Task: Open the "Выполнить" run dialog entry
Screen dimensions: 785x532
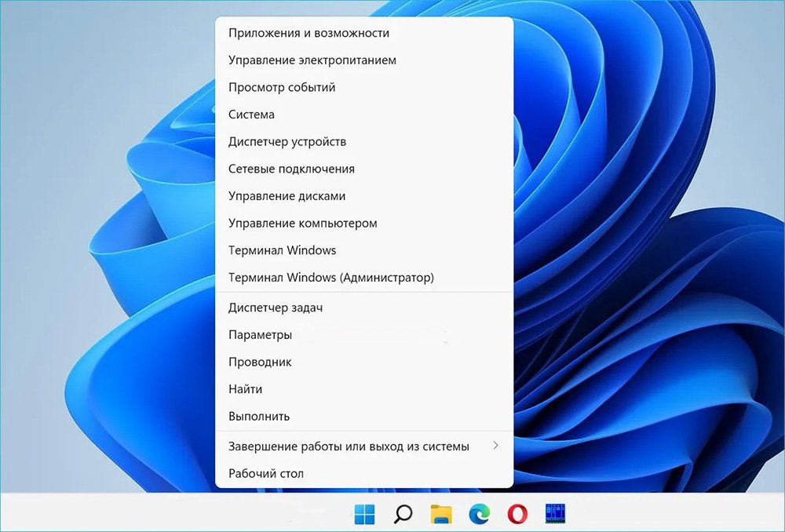Action: [364, 417]
